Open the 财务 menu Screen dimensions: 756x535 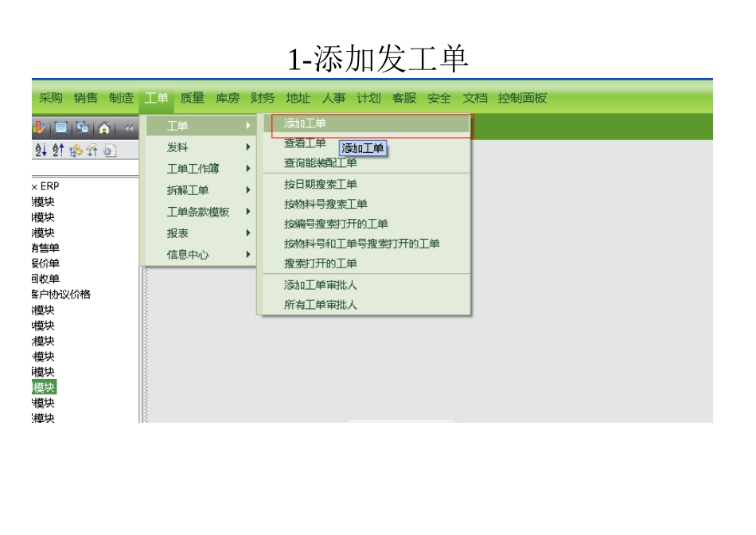(263, 98)
